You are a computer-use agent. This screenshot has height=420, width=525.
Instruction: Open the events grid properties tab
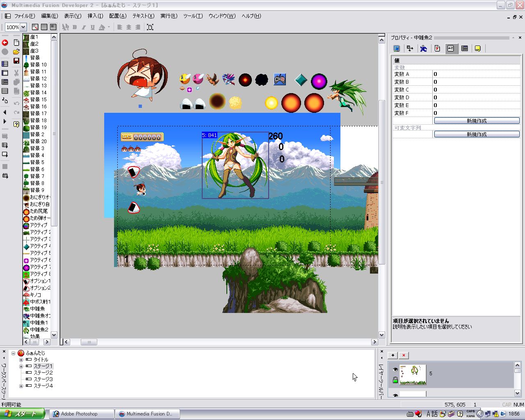point(464,48)
